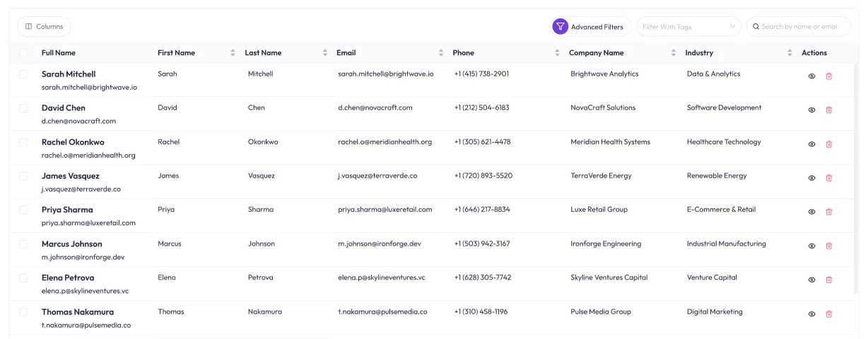The image size is (868, 339).
Task: Mark the Thomas Nakamura checkbox
Action: click(23, 312)
